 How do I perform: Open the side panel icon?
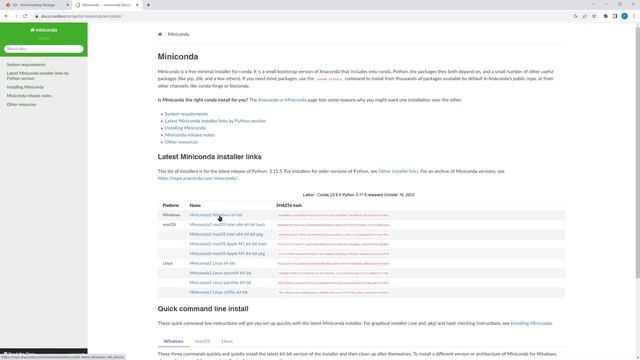615,16
